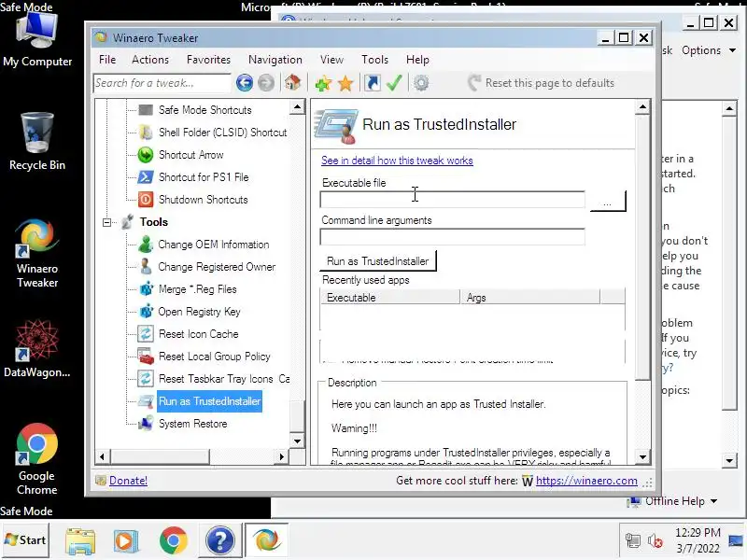Open Media Player from taskbar
This screenshot has height=560, width=747.
[126, 540]
